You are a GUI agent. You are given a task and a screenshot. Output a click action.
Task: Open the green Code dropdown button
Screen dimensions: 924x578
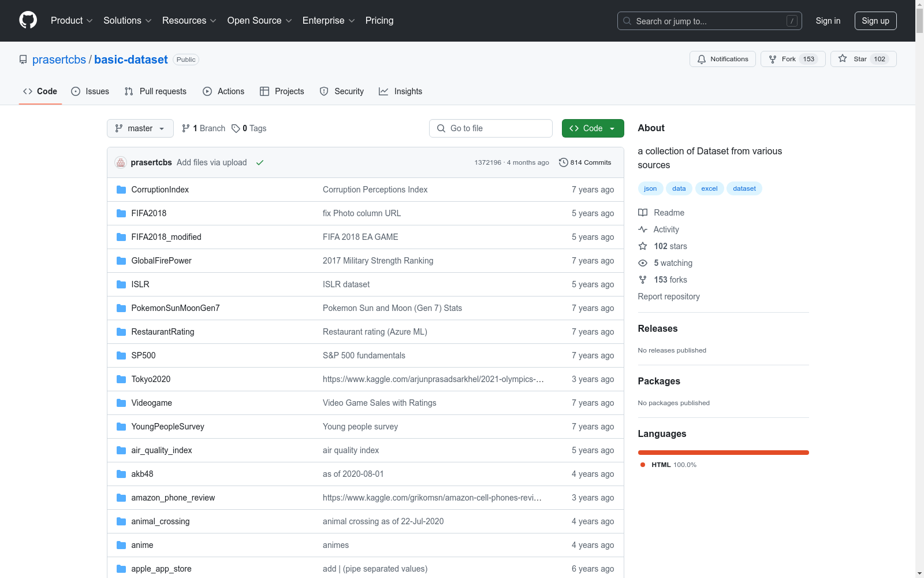593,128
